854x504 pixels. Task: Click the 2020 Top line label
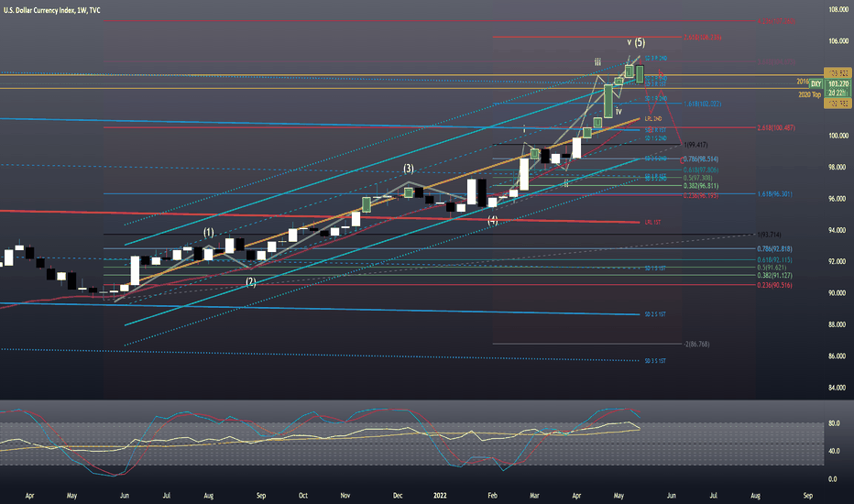pyautogui.click(x=809, y=94)
